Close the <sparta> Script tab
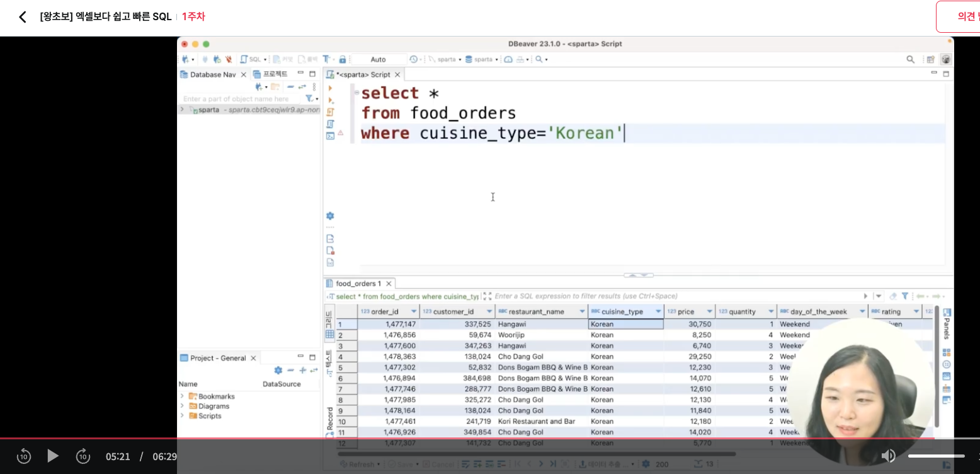 tap(397, 74)
